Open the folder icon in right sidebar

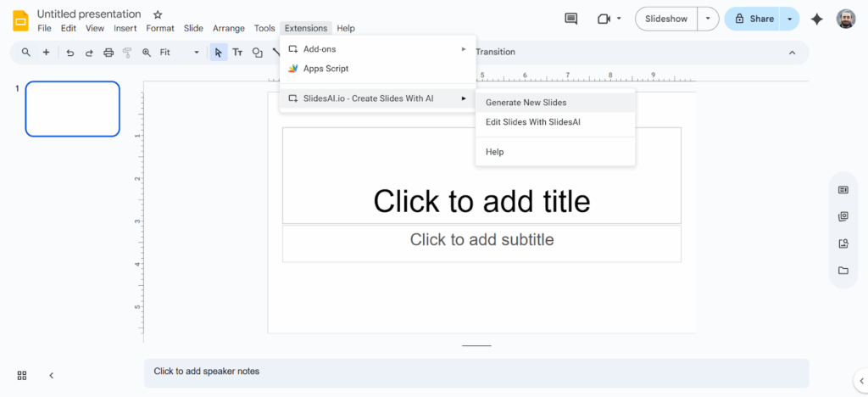click(843, 271)
